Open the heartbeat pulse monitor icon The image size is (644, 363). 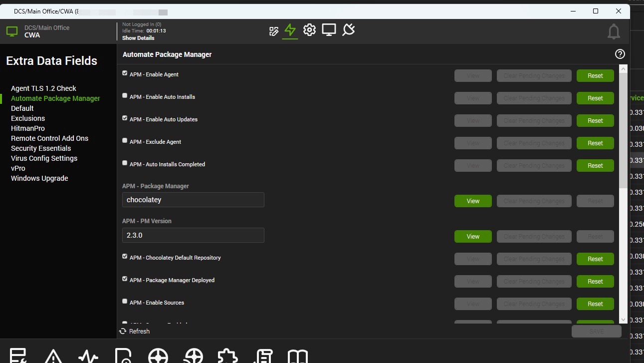[88, 356]
